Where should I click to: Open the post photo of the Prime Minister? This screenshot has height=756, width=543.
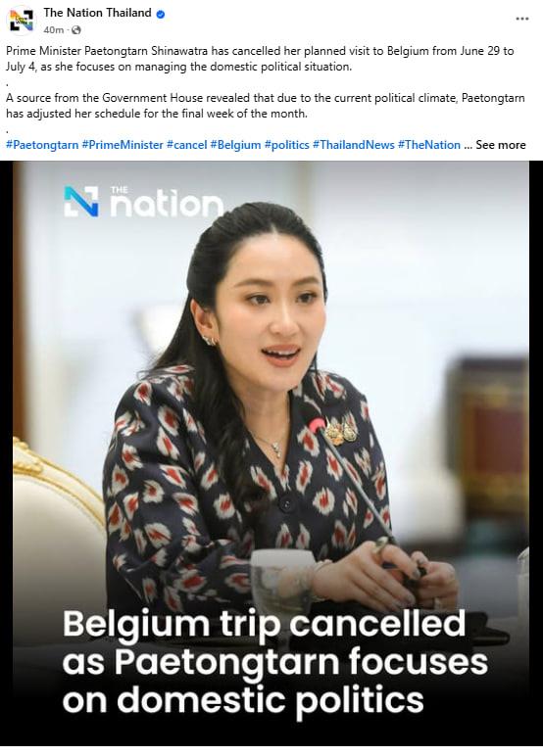click(x=271, y=453)
